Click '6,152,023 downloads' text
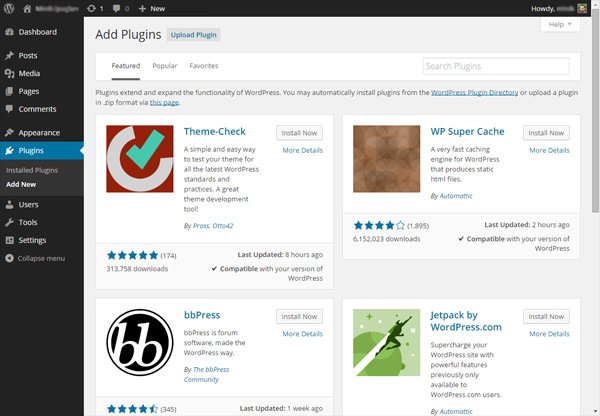The image size is (600, 416). 386,239
